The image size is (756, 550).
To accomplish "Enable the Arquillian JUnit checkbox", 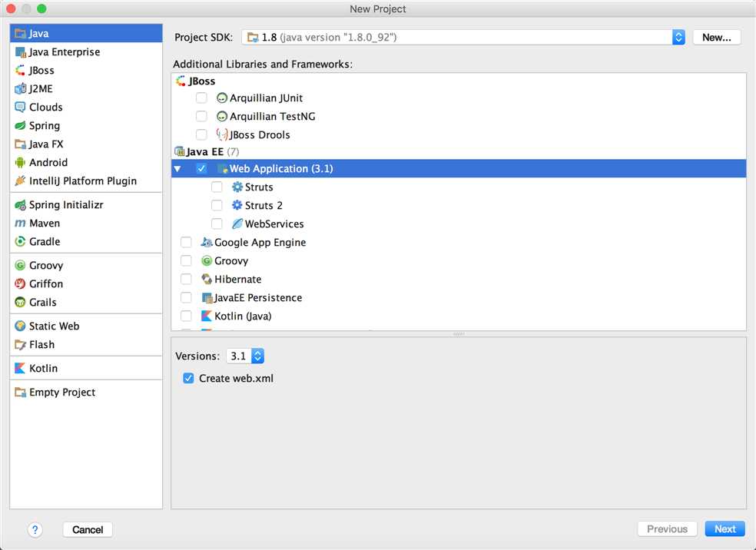I will [x=201, y=98].
